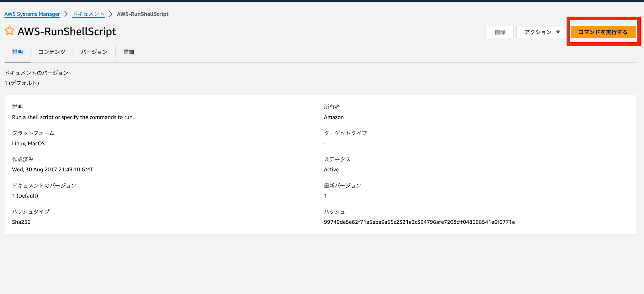Image resolution: width=644 pixels, height=294 pixels.
Task: Click the Active status value
Action: [331, 170]
